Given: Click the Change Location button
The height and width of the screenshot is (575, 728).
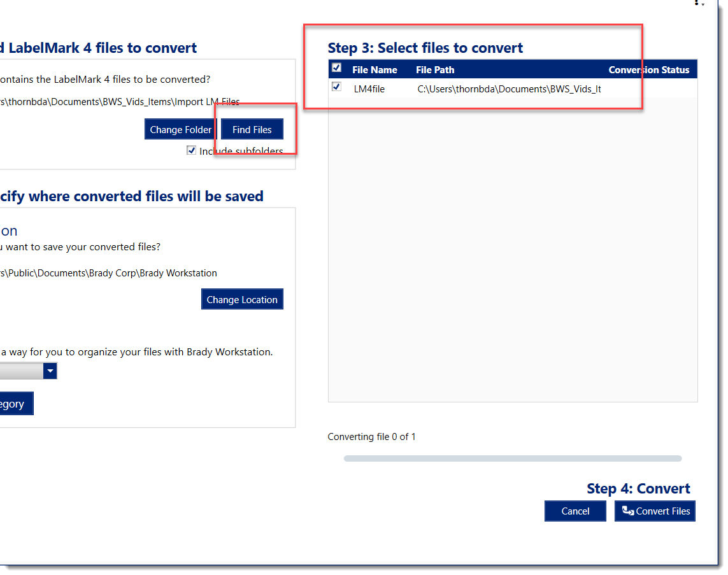Looking at the screenshot, I should [x=242, y=299].
